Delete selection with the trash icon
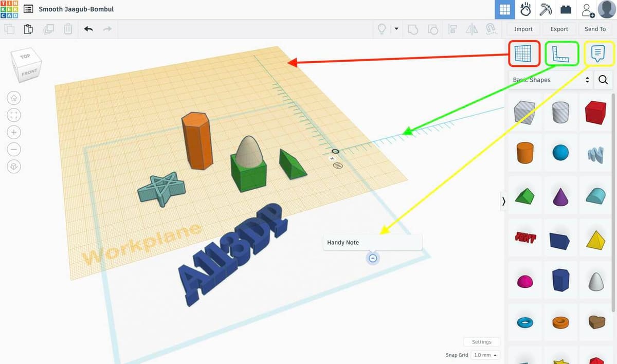Image resolution: width=617 pixels, height=364 pixels. point(68,29)
